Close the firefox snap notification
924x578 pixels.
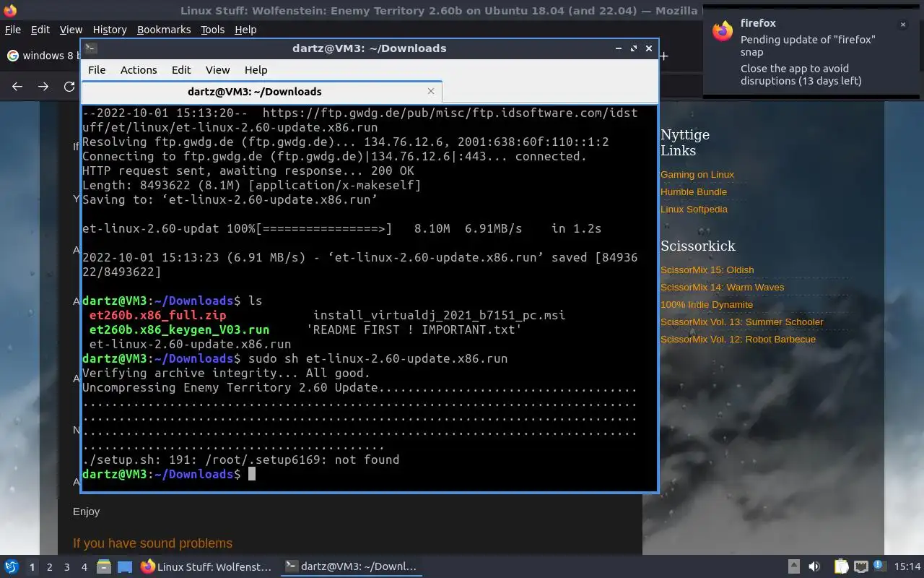(x=902, y=25)
